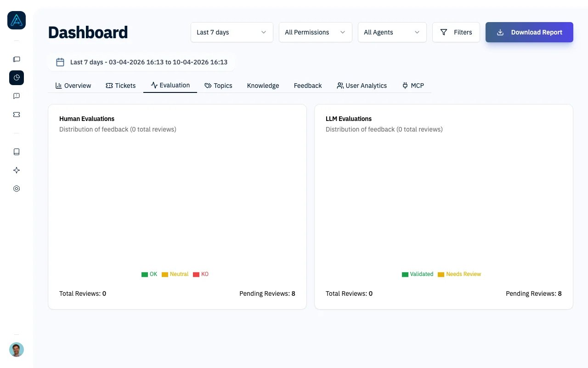Open the knowledge book sidebar icon
Image resolution: width=588 pixels, height=368 pixels.
click(17, 152)
